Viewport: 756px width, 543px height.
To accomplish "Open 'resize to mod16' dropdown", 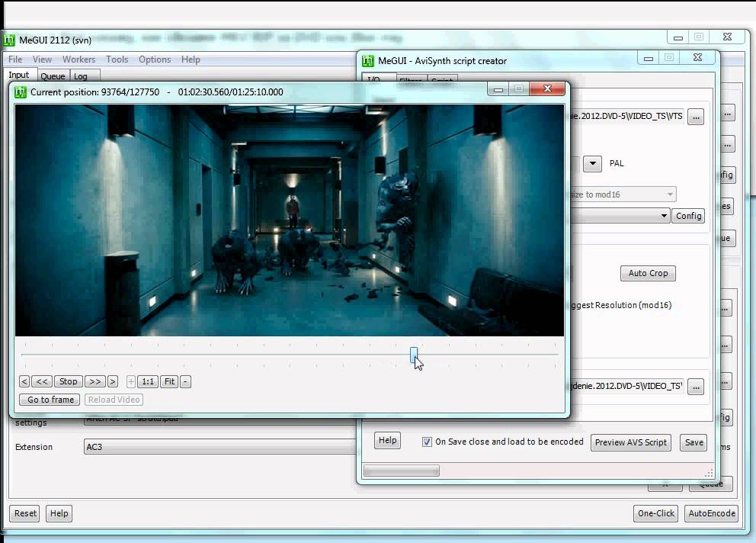I will [623, 194].
